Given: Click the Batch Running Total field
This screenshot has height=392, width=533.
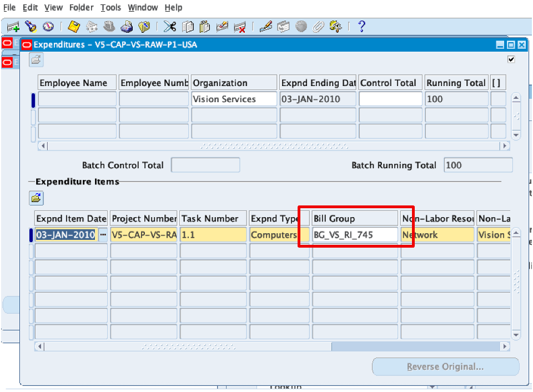Looking at the screenshot, I should pos(478,165).
